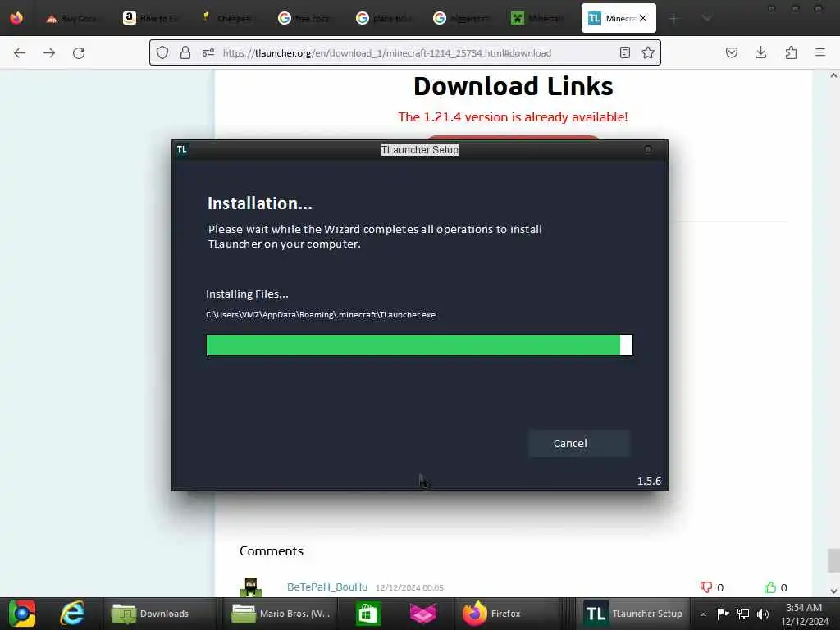Expand hidden system tray icons
Viewport: 840px width, 630px height.
pyautogui.click(x=703, y=614)
